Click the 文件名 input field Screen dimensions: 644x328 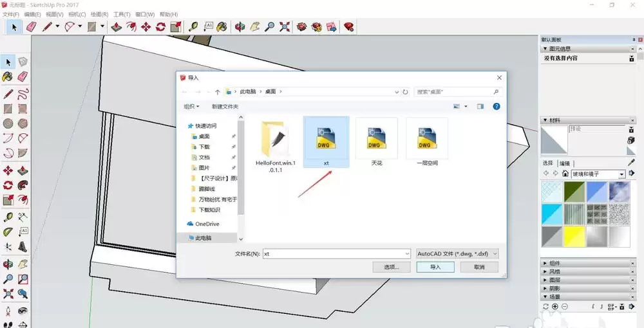(x=337, y=254)
